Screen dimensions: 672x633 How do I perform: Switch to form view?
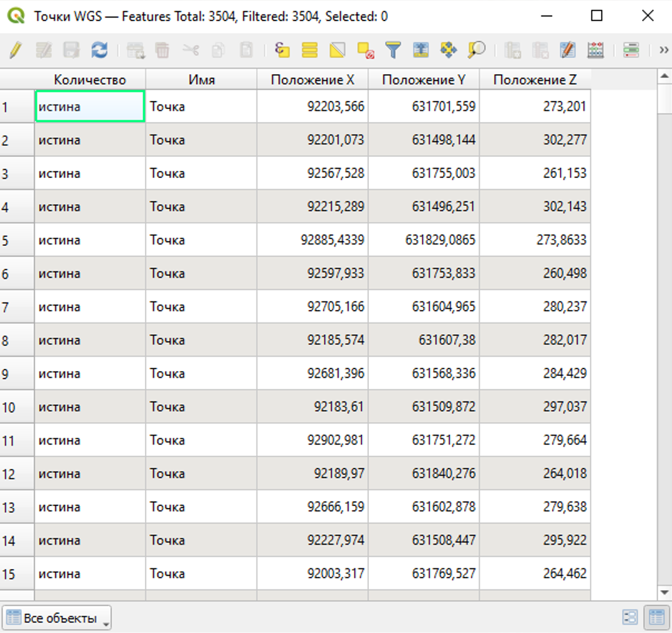[x=630, y=617]
